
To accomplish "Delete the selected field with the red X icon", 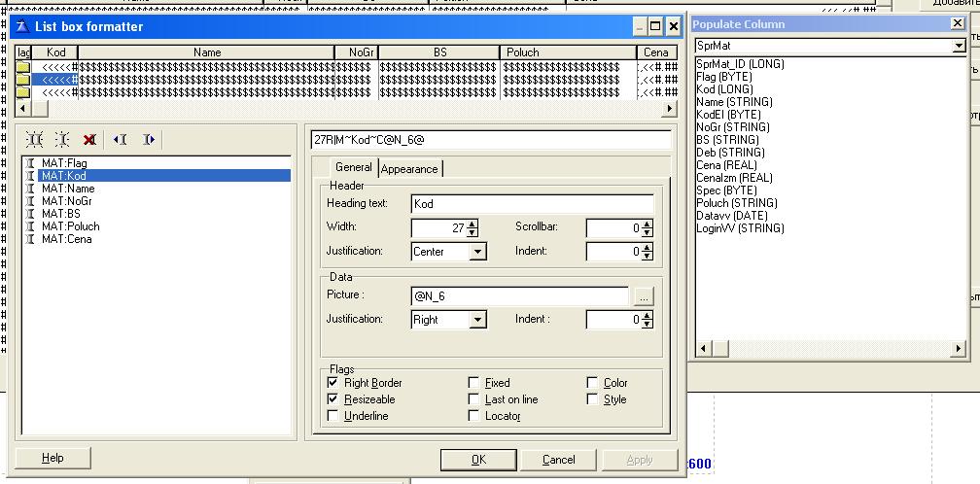I will tap(89, 140).
